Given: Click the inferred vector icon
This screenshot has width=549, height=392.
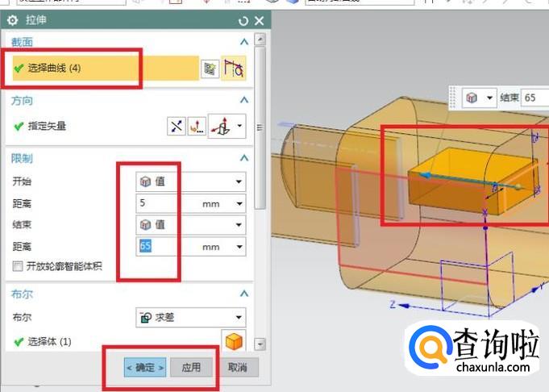Looking at the screenshot, I should (221, 126).
